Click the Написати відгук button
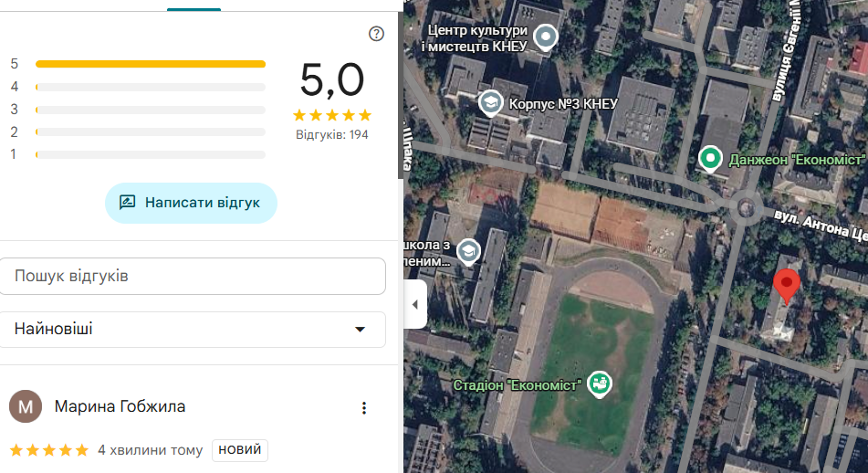The width and height of the screenshot is (868, 473). click(x=191, y=204)
